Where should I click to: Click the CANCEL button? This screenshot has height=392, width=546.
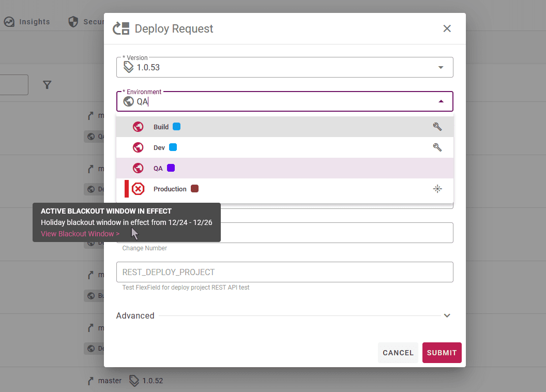point(398,353)
